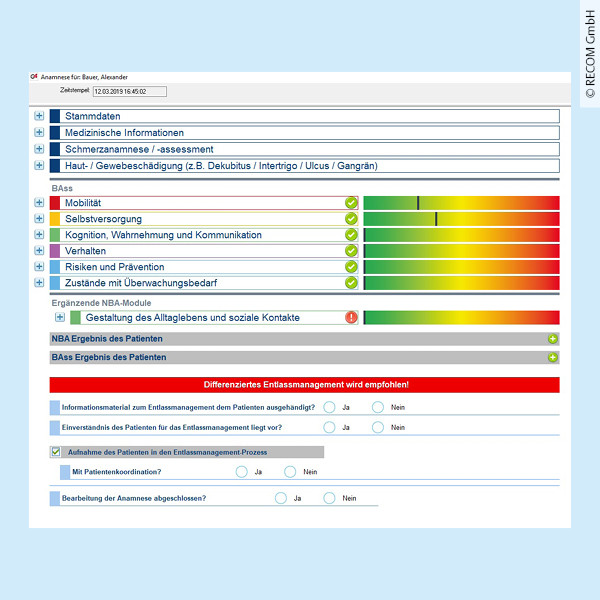Click the NBA Ergebnis des Patienten bar

point(305,339)
